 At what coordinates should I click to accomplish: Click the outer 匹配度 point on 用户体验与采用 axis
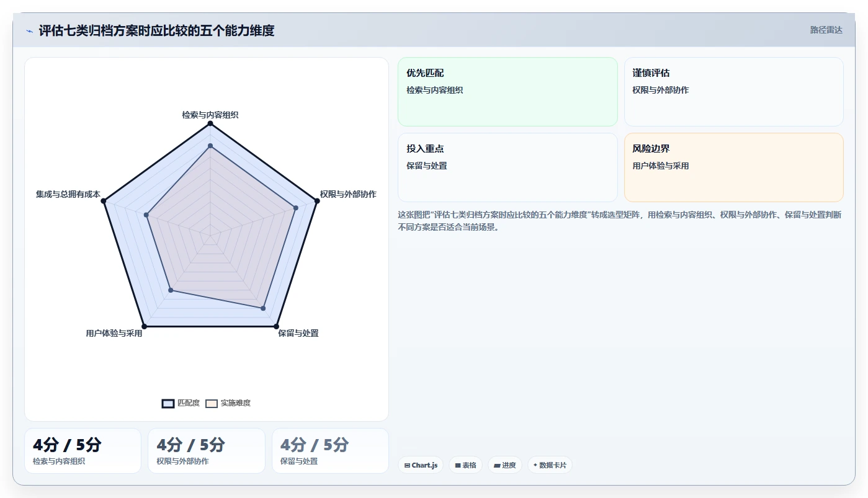(144, 326)
